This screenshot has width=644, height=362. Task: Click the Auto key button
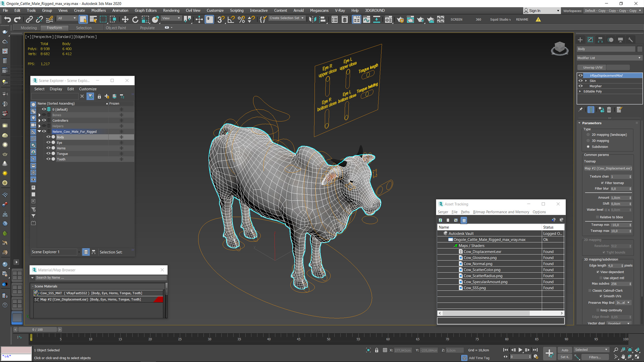565,350
